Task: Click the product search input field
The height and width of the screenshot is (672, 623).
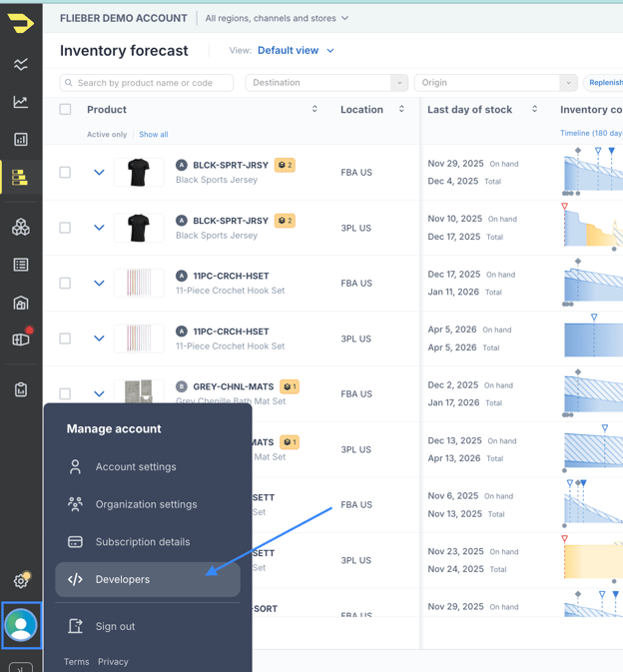Action: point(150,83)
